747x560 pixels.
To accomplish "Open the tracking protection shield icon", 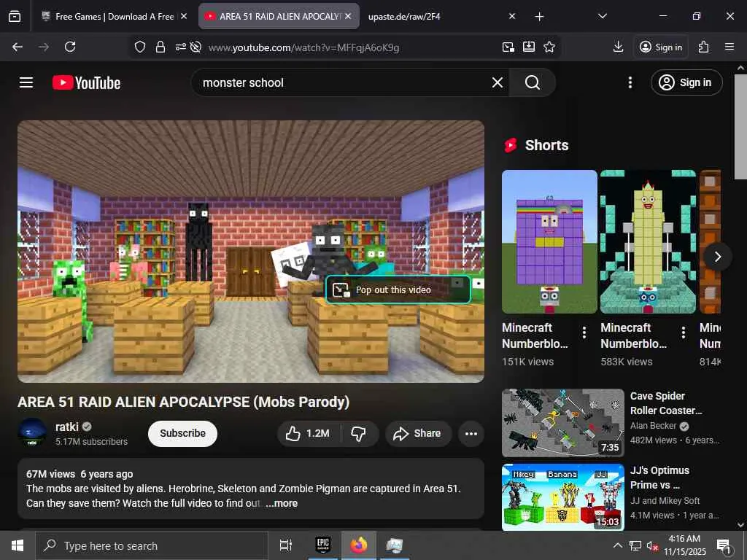I will (139, 47).
